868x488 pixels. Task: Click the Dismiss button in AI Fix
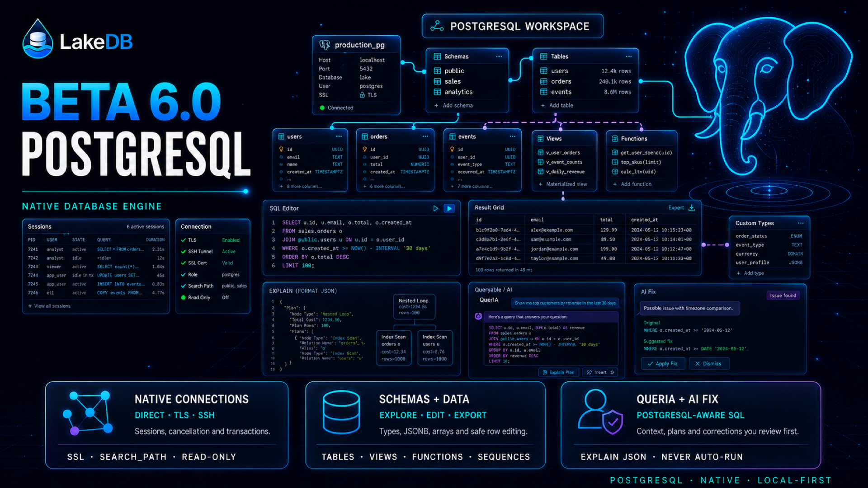coord(708,364)
